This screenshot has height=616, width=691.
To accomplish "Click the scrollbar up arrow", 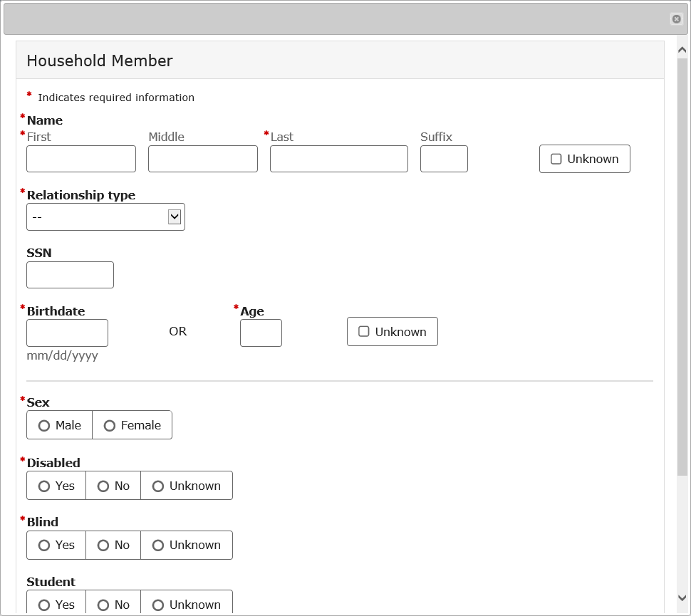I will click(682, 50).
